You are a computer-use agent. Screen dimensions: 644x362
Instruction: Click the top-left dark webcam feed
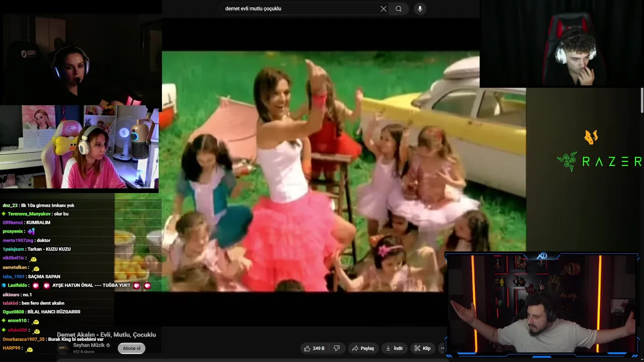coord(80,59)
